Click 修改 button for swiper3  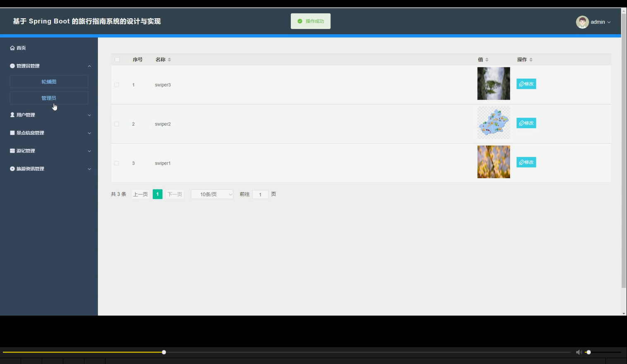526,84
